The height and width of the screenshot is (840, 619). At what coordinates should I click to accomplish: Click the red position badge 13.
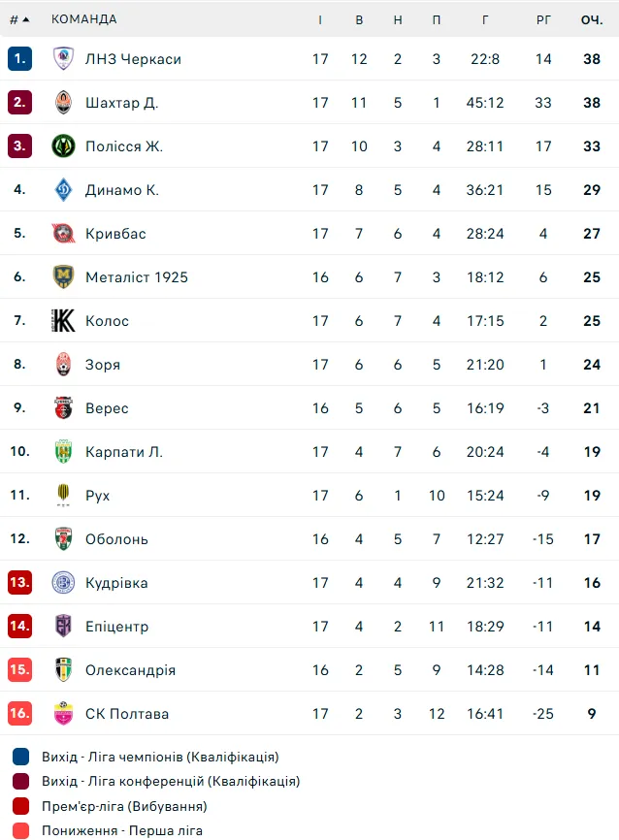coord(19,583)
